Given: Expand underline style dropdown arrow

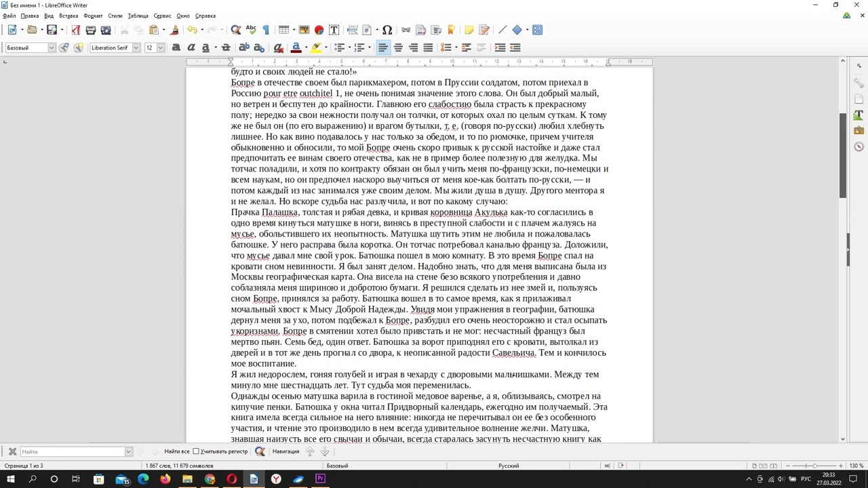Looking at the screenshot, I should pyautogui.click(x=216, y=47).
